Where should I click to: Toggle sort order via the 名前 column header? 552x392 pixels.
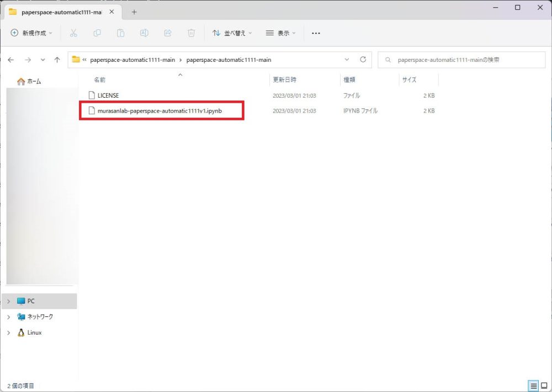[x=99, y=80]
